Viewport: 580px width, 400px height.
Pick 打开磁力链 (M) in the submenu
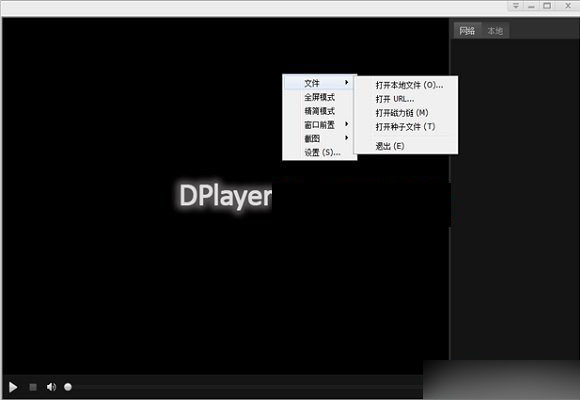(406, 113)
